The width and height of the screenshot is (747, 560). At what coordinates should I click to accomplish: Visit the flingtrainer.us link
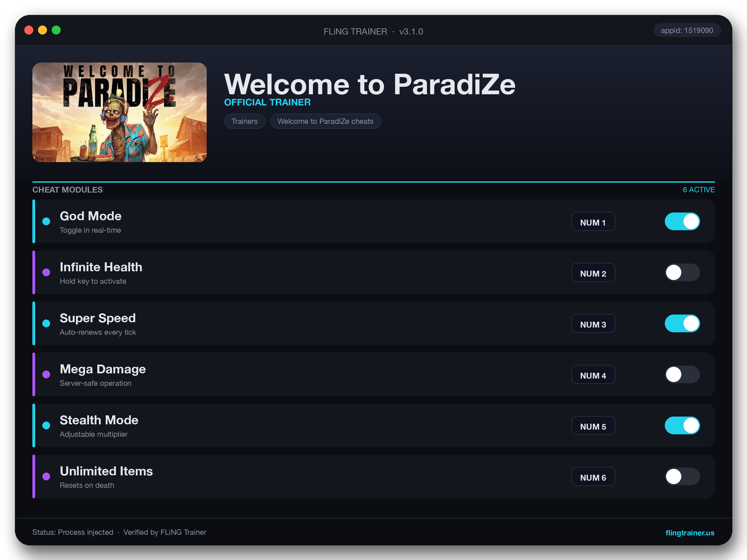point(690,532)
